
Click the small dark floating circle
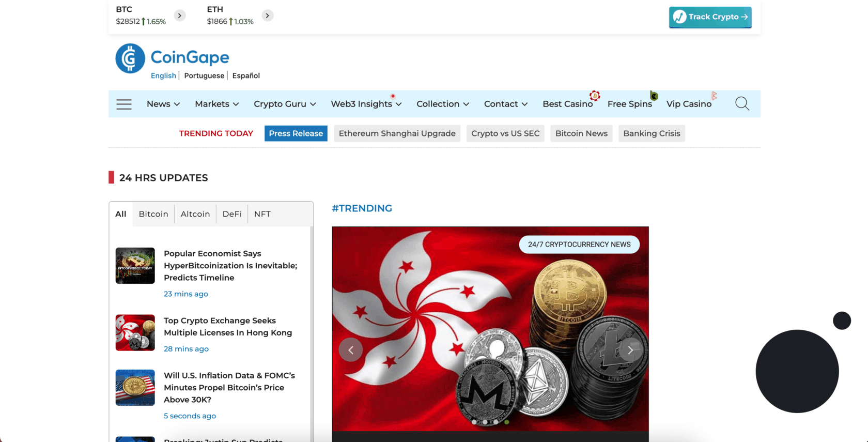tap(842, 321)
